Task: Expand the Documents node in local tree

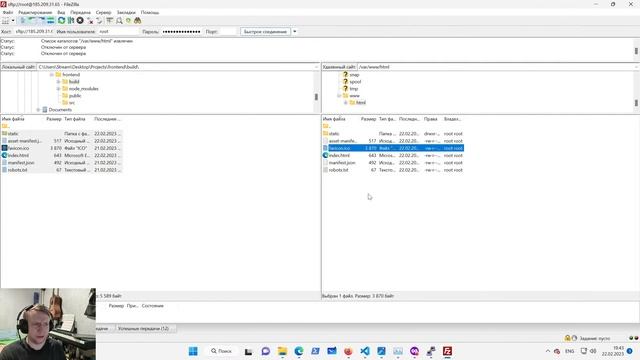Action: point(38,109)
